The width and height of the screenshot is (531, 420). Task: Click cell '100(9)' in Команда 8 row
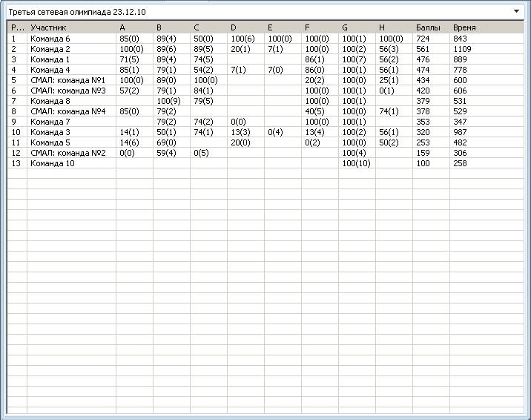click(x=168, y=101)
